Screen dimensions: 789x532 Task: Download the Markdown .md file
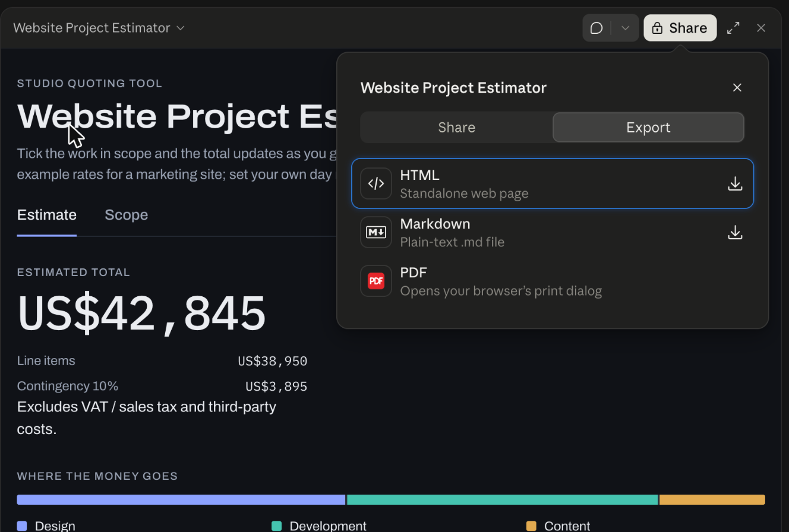[735, 232]
